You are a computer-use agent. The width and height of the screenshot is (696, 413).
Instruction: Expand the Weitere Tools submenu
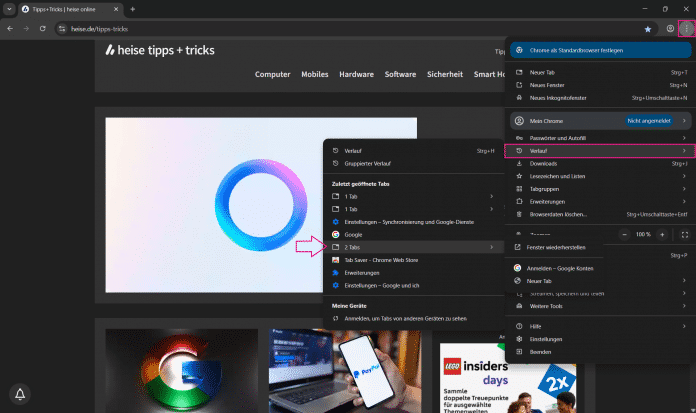pos(599,306)
